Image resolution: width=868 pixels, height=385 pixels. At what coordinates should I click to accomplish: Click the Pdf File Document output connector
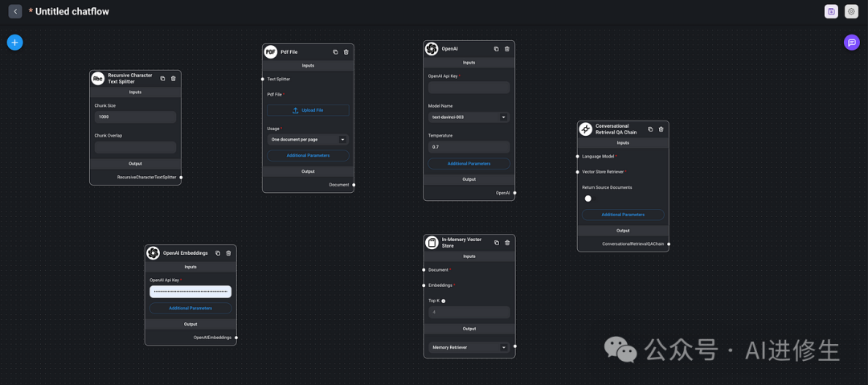[x=354, y=185]
